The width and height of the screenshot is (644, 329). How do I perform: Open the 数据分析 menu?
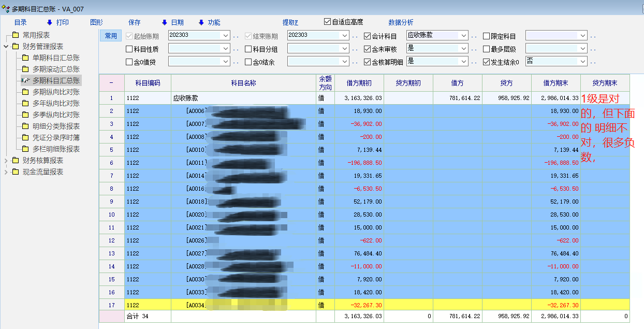click(x=401, y=22)
